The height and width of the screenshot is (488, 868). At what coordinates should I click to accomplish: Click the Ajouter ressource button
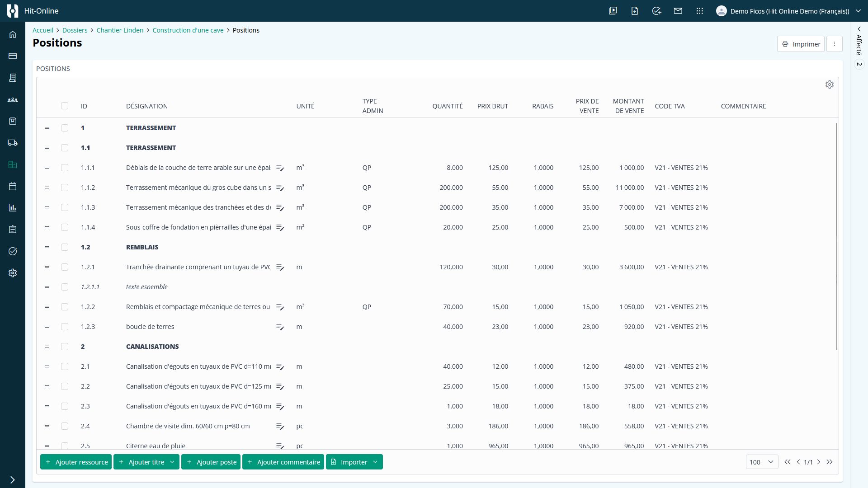click(x=76, y=462)
